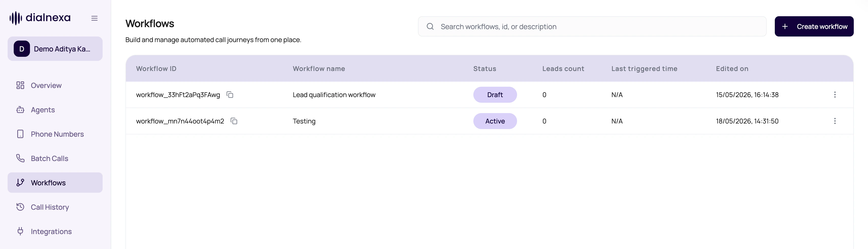Click N/A in Lead qualification row

coord(617,95)
